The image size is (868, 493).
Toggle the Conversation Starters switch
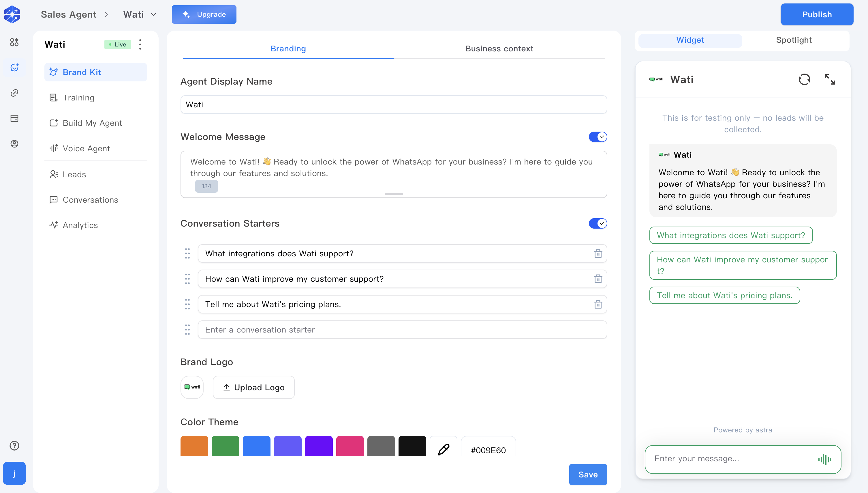(x=598, y=223)
